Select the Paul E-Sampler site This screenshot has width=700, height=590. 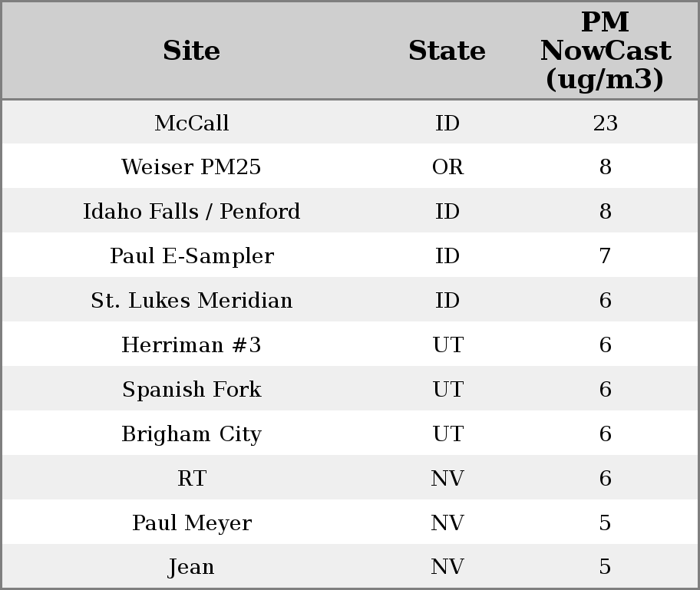coord(191,256)
